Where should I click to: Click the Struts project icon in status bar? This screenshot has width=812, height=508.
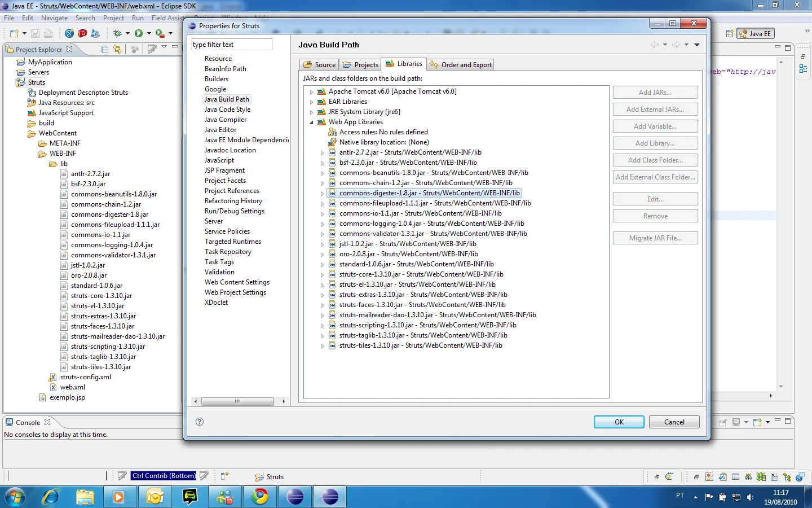click(259, 477)
